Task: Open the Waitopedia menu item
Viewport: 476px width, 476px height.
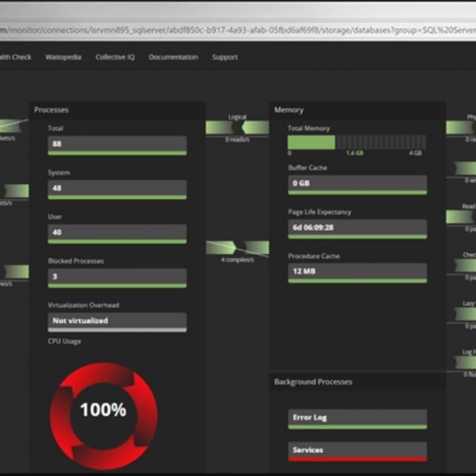Action: coord(63,57)
